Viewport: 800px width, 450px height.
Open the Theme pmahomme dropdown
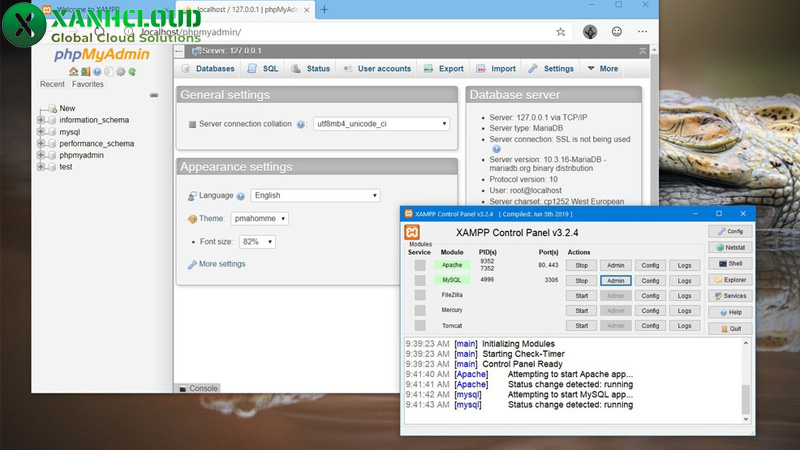click(x=260, y=218)
